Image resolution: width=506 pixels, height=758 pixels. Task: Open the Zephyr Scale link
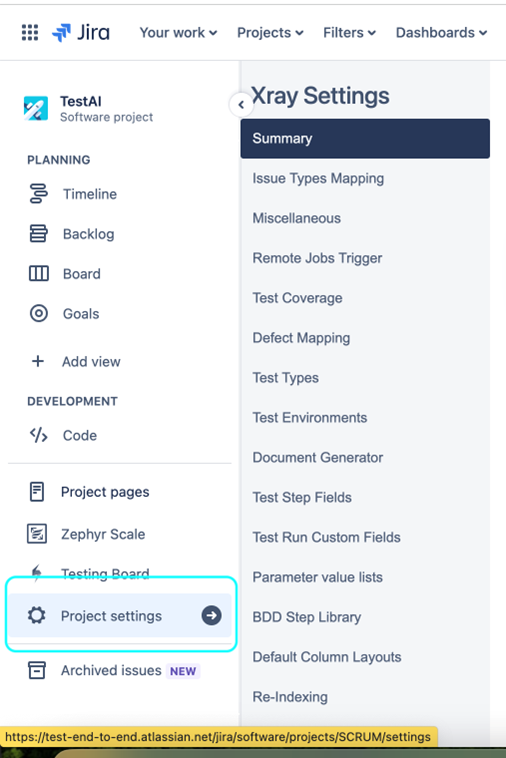click(103, 534)
